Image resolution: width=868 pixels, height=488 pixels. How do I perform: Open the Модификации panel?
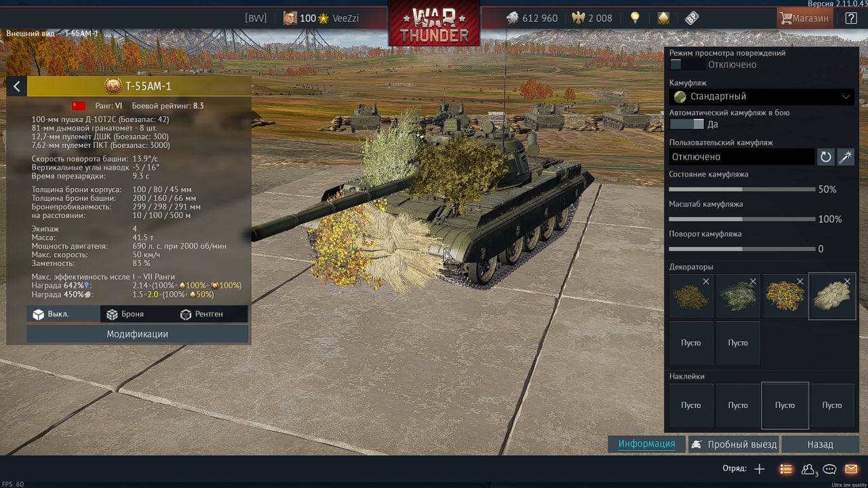pos(137,334)
